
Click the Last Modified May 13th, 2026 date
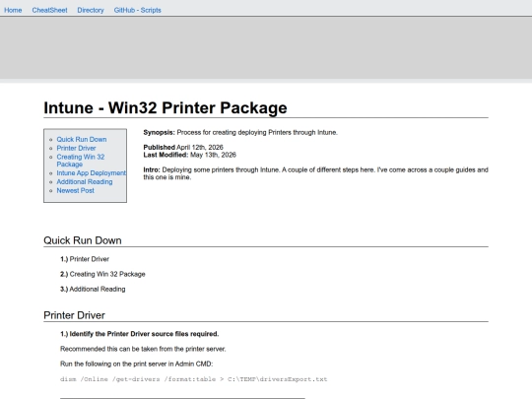pyautogui.click(x=190, y=155)
